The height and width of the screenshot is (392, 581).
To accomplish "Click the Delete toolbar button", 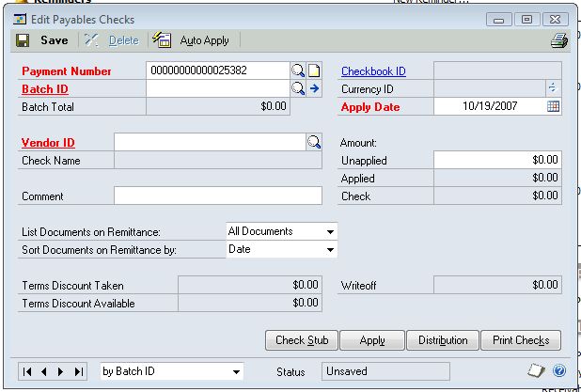I will tap(112, 40).
